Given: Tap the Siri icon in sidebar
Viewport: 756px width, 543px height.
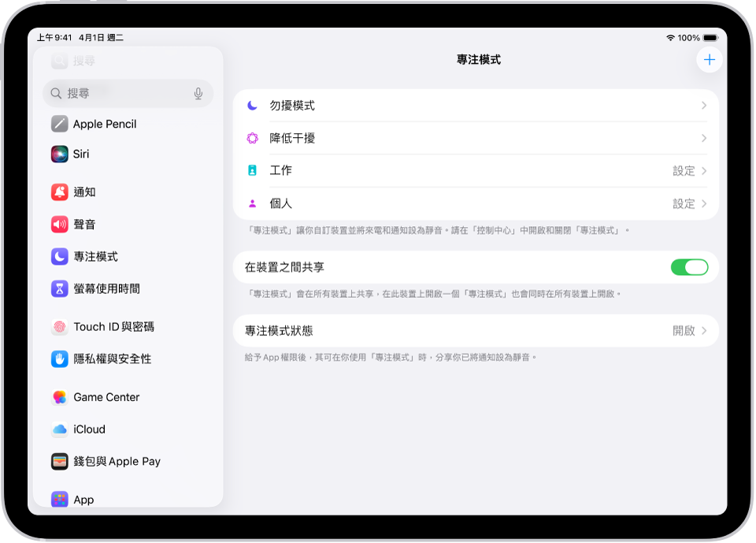Looking at the screenshot, I should 59,154.
